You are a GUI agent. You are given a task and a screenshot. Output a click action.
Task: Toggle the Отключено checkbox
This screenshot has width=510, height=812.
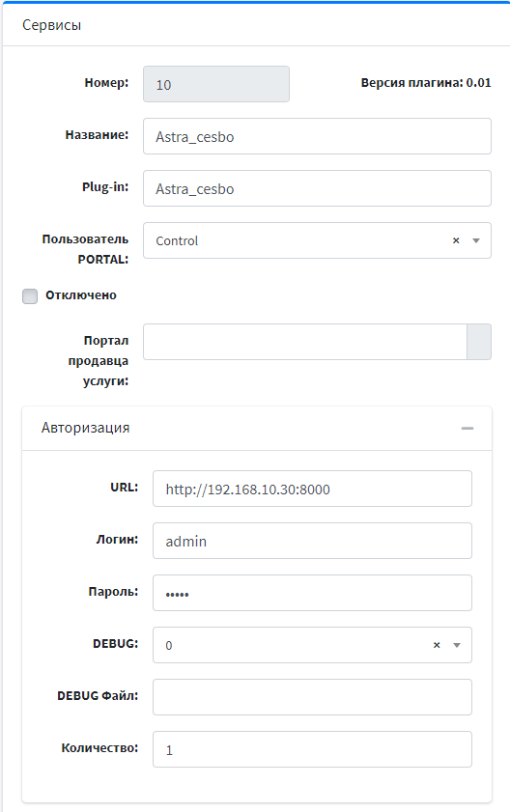pyautogui.click(x=30, y=296)
